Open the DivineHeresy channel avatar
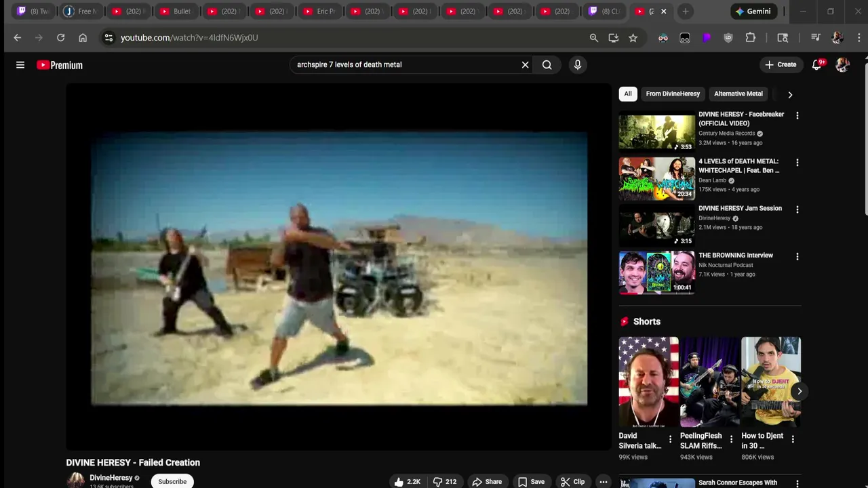The height and width of the screenshot is (488, 868). 76,480
